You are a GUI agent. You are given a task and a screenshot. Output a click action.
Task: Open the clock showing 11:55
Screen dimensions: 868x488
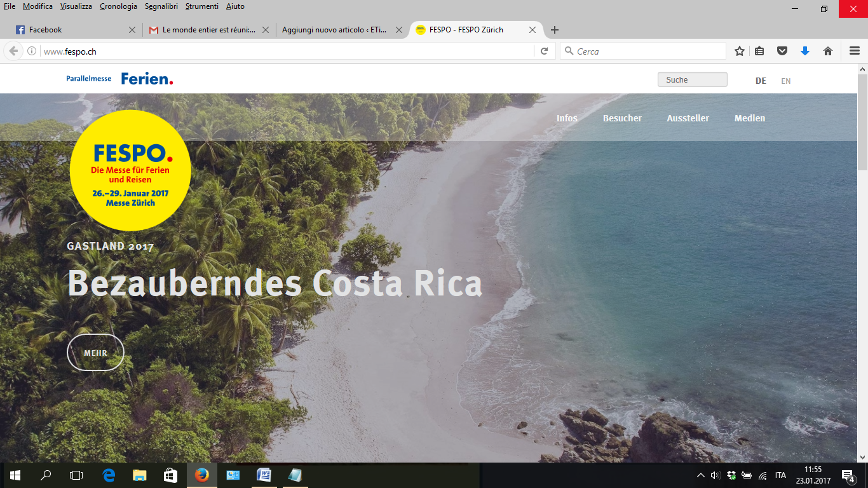point(813,475)
